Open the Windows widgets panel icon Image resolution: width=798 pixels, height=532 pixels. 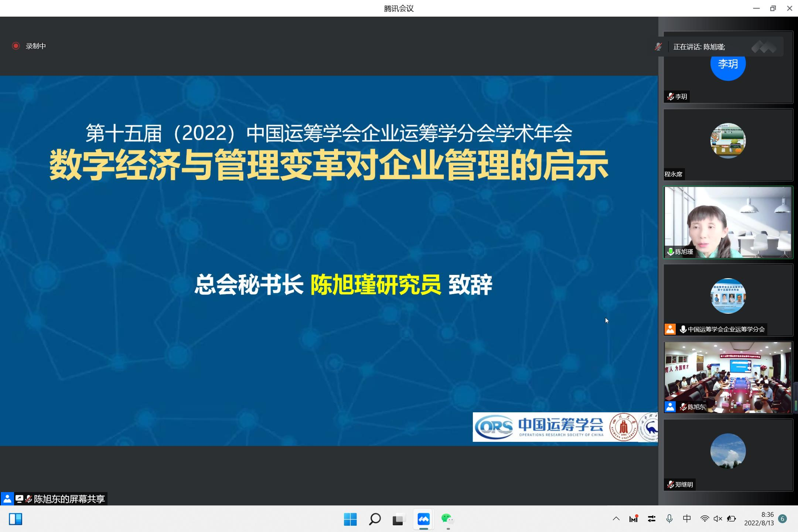(16, 519)
